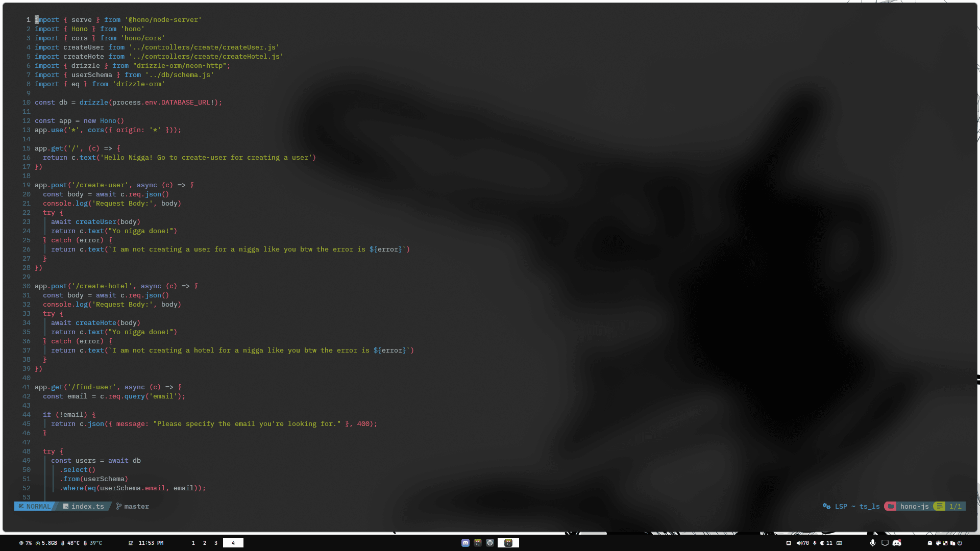
Task: Click the terminal window thumbnail in the taskbar
Action: coord(508,543)
